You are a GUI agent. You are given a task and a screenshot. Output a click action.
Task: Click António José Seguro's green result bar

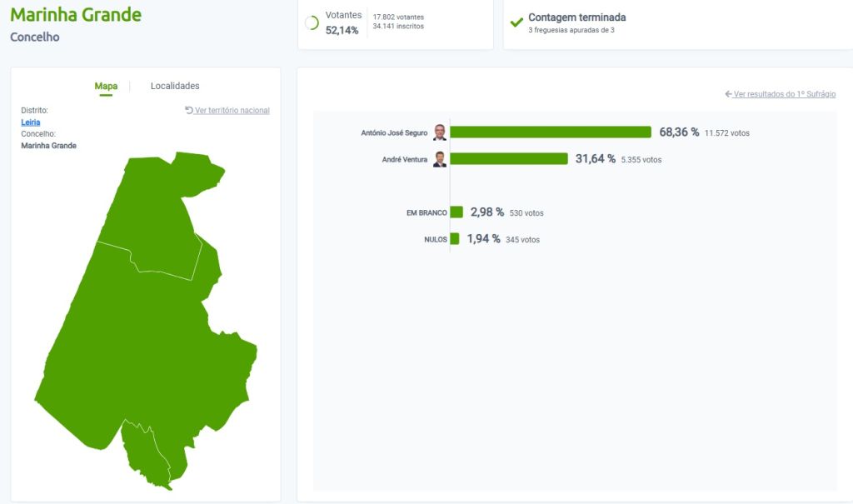tap(550, 132)
